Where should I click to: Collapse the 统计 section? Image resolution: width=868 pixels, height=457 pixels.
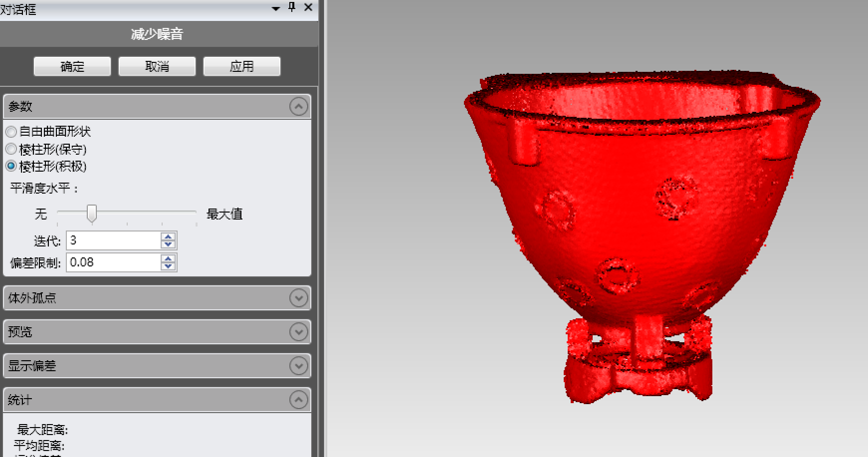pyautogui.click(x=298, y=400)
